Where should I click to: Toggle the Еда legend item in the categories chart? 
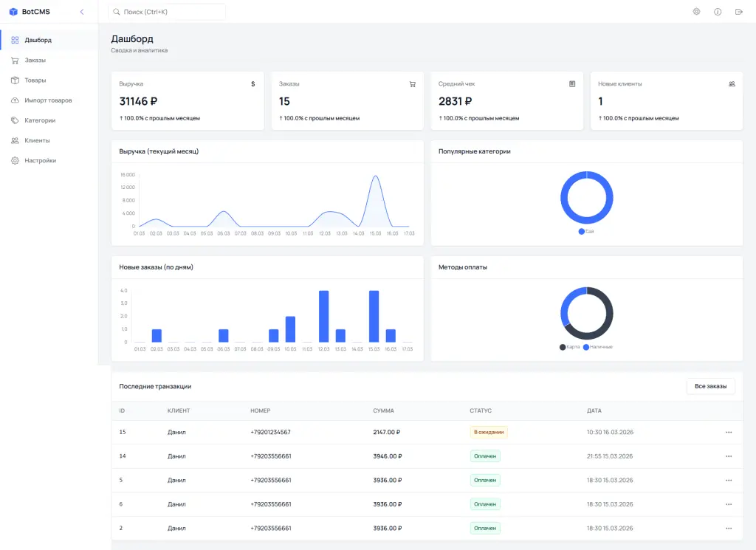click(586, 231)
